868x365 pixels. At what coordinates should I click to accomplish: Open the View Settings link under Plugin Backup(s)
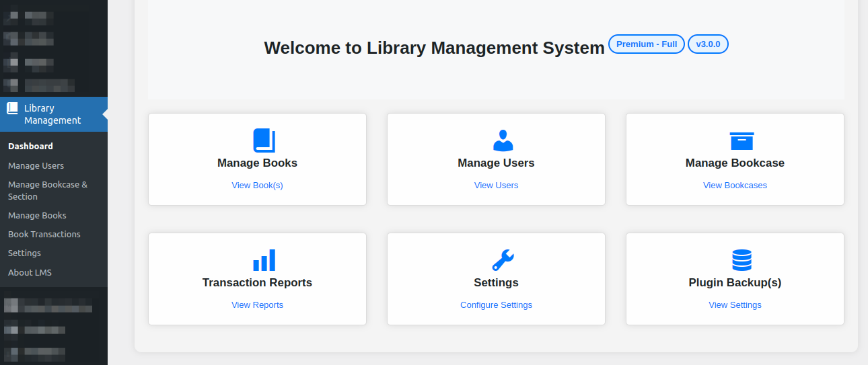tap(735, 305)
